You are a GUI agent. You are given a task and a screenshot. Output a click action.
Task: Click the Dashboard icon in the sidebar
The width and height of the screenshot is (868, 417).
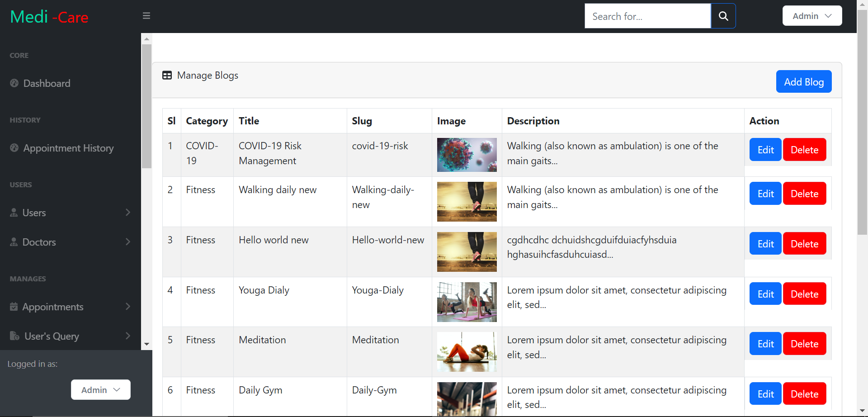point(14,83)
